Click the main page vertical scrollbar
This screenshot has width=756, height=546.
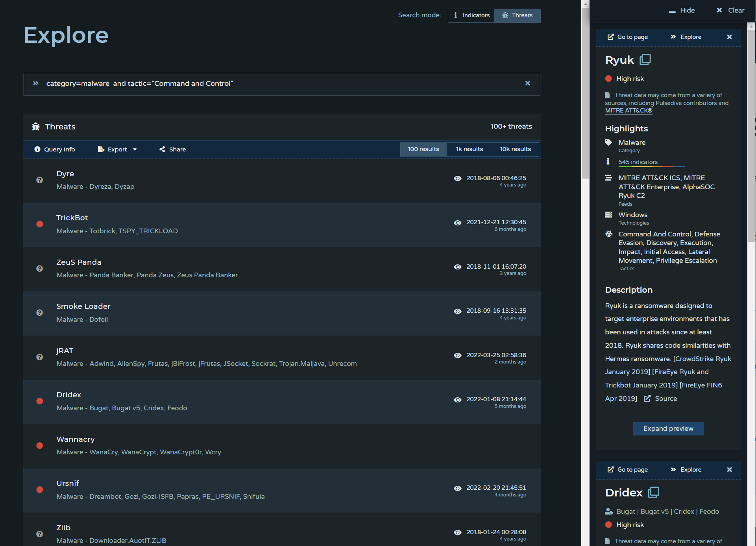pos(586,92)
